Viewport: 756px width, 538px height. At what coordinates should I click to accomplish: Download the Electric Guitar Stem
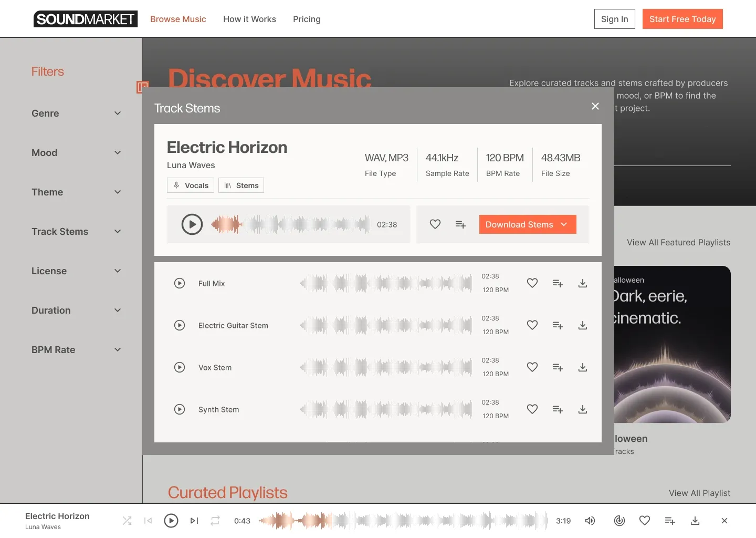[583, 325]
